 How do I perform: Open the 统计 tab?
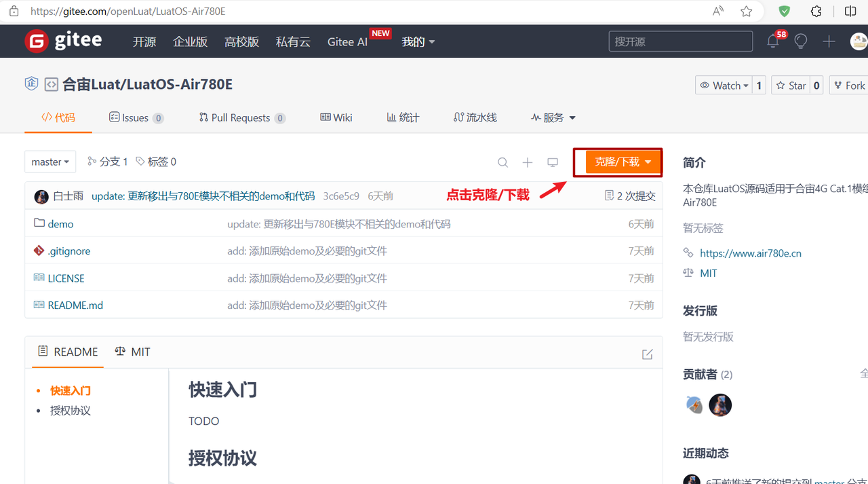click(x=403, y=117)
